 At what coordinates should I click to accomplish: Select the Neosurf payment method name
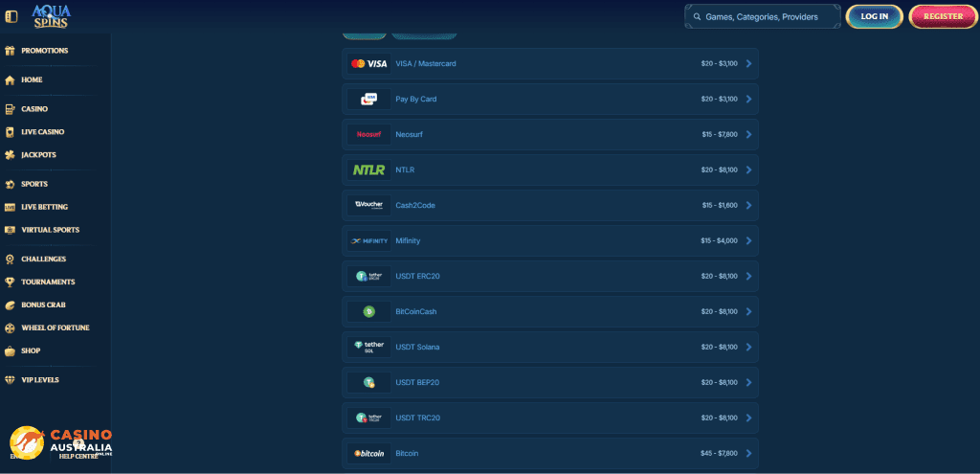tap(410, 134)
